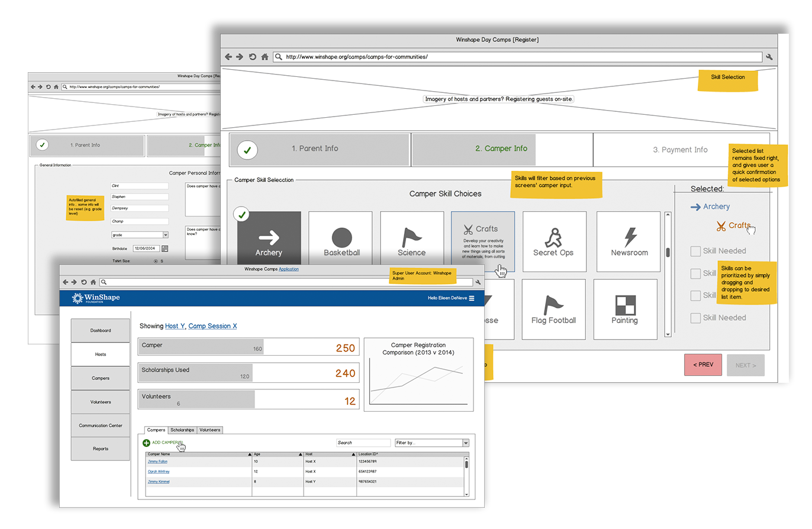Viewport: 812px width, 529px height.
Task: Open the birthdate calendar picker icon
Action: click(x=165, y=249)
